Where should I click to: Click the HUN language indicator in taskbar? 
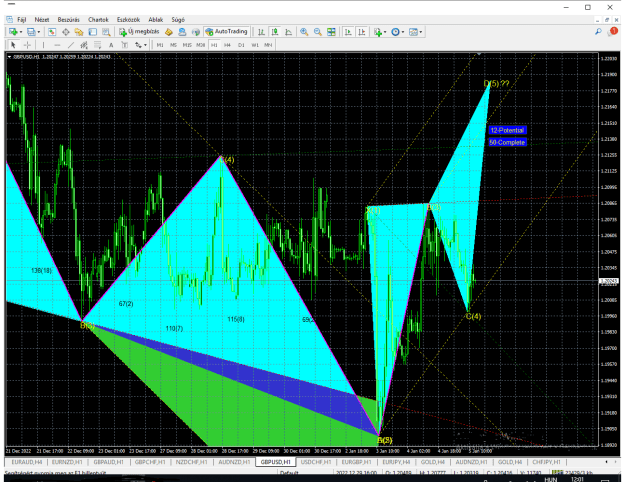click(550, 479)
